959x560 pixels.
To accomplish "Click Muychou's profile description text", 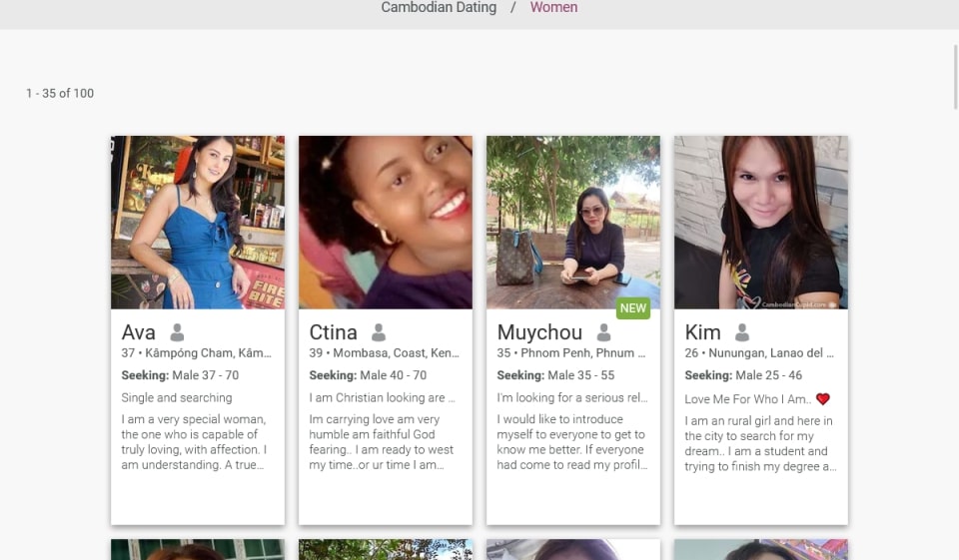I will tap(571, 442).
